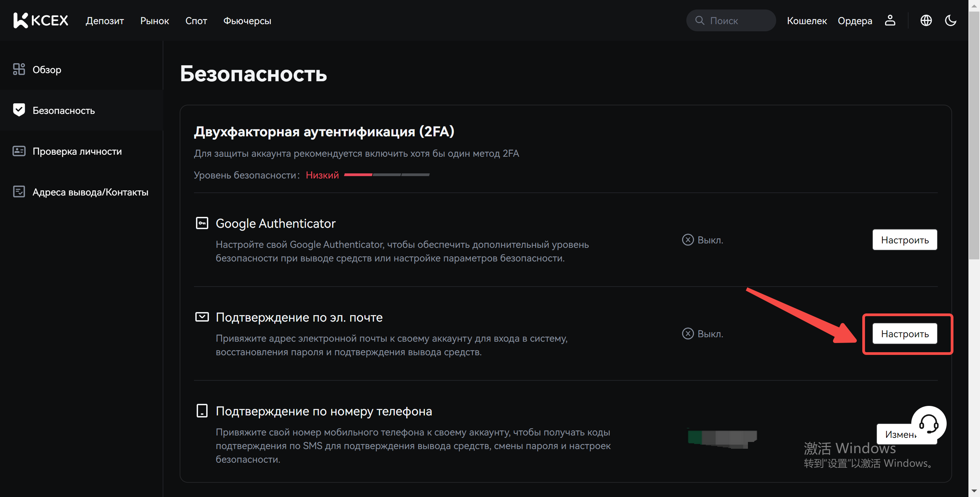Click the vertical scrollbar thumb
The height and width of the screenshot is (497, 980).
(x=974, y=135)
